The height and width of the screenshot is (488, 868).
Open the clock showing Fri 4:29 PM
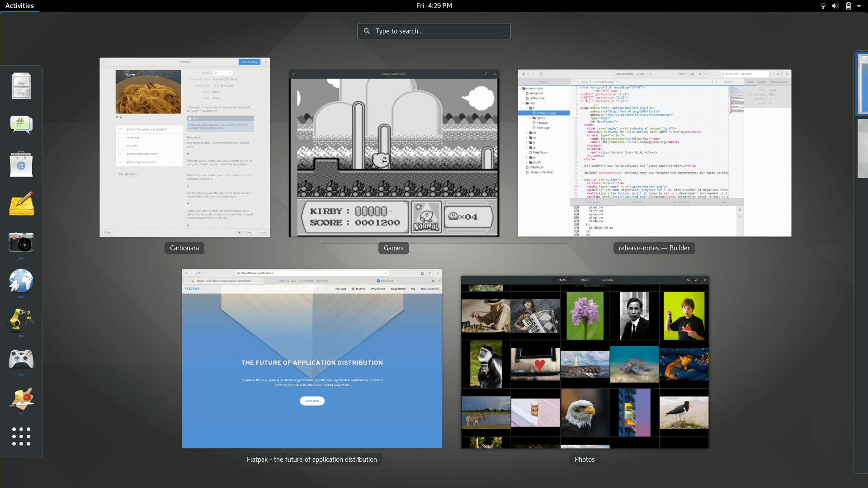[x=434, y=6]
